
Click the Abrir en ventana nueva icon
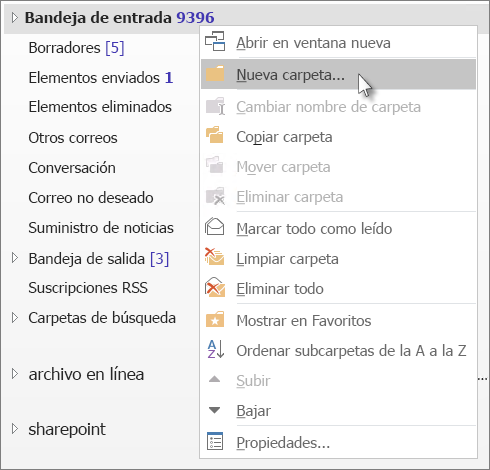pos(215,41)
